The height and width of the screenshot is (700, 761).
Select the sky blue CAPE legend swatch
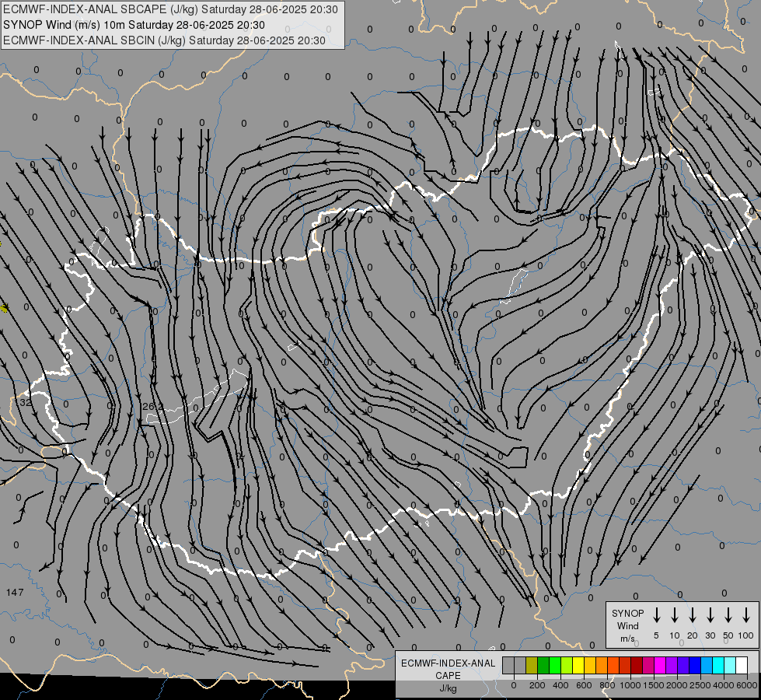pyautogui.click(x=706, y=665)
